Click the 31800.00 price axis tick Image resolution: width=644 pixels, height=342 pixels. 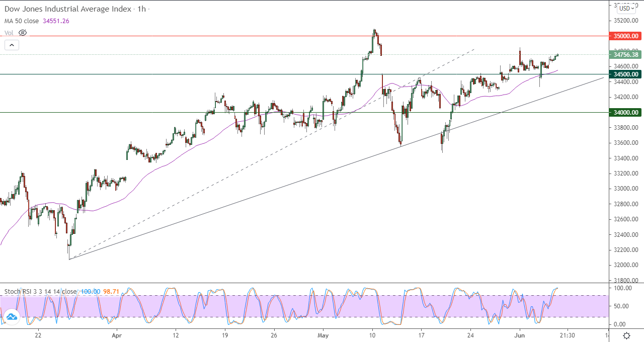pos(625,281)
